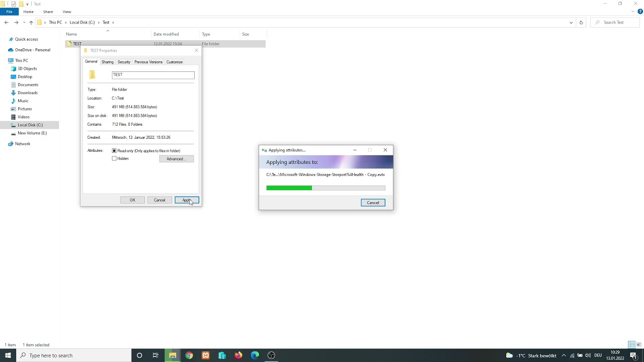644x362 pixels.
Task: Click the TEST folder name field
Action: tap(153, 74)
